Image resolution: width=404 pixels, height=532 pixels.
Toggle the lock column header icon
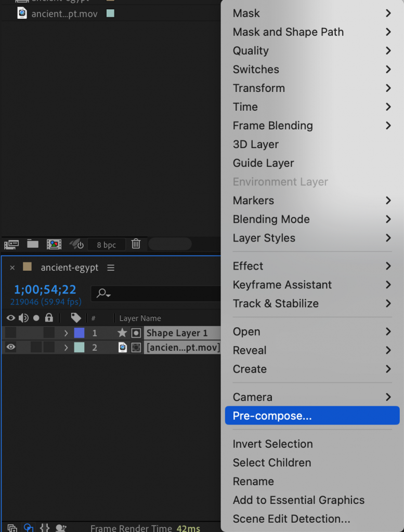(x=49, y=318)
